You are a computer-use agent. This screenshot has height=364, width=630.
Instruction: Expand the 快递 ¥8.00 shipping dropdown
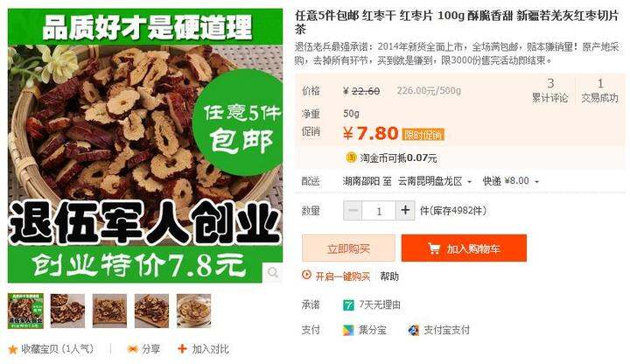510,181
